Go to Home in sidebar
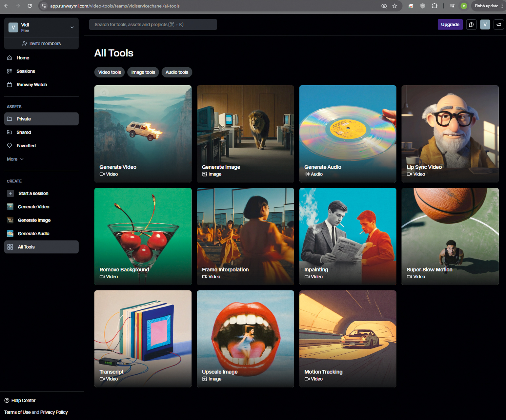The image size is (506, 420). point(23,58)
